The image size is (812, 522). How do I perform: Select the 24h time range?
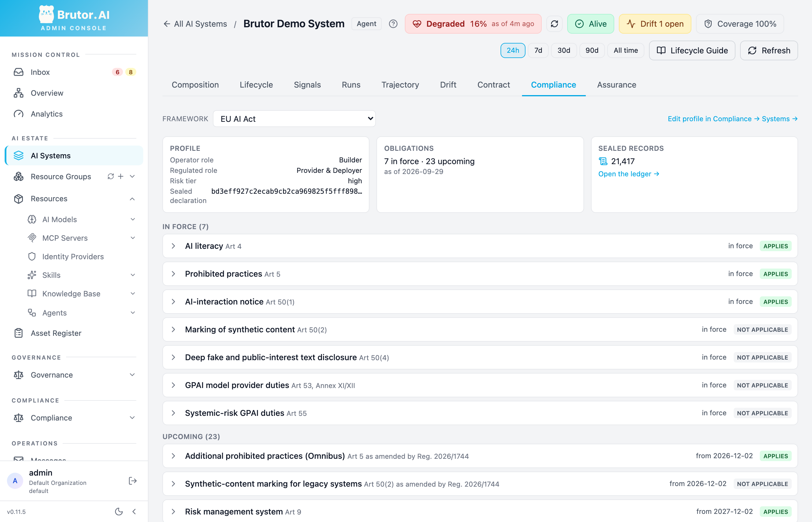point(513,50)
